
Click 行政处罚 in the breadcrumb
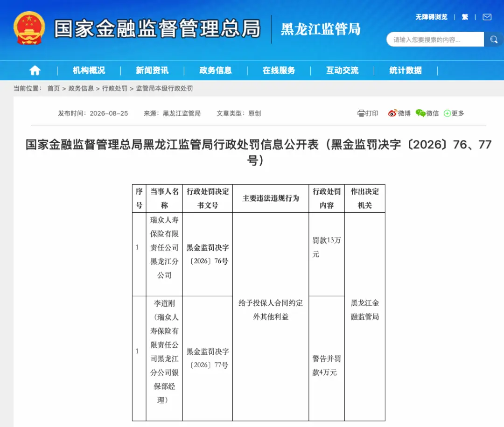[x=115, y=88]
